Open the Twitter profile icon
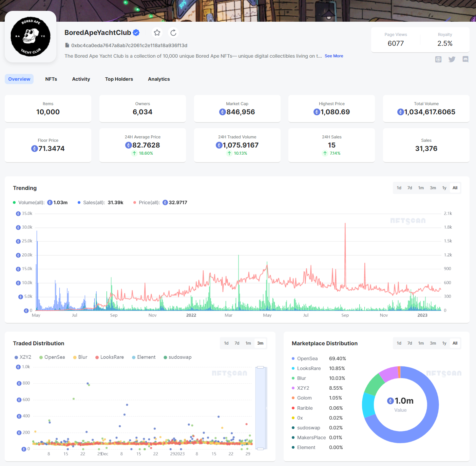This screenshot has height=466, width=476. pyautogui.click(x=452, y=59)
